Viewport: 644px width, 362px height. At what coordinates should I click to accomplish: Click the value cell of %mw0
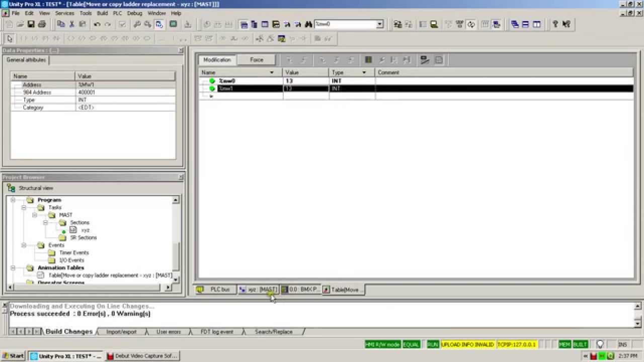pyautogui.click(x=306, y=80)
